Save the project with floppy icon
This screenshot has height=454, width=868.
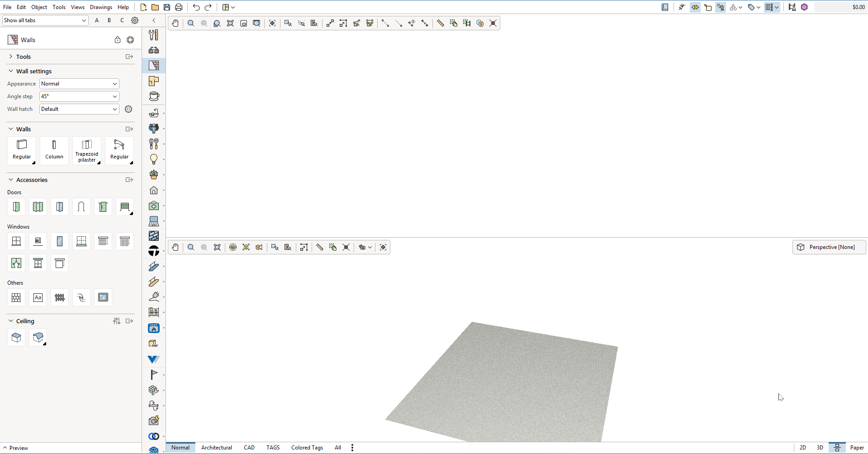pos(167,7)
